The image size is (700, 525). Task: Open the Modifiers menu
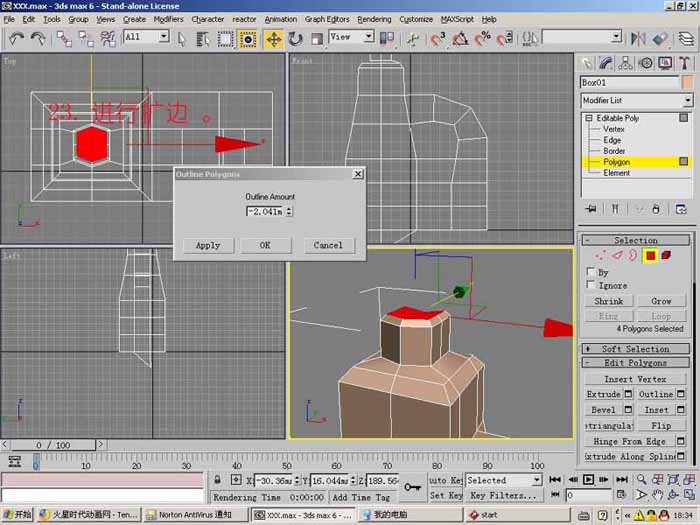(x=168, y=19)
